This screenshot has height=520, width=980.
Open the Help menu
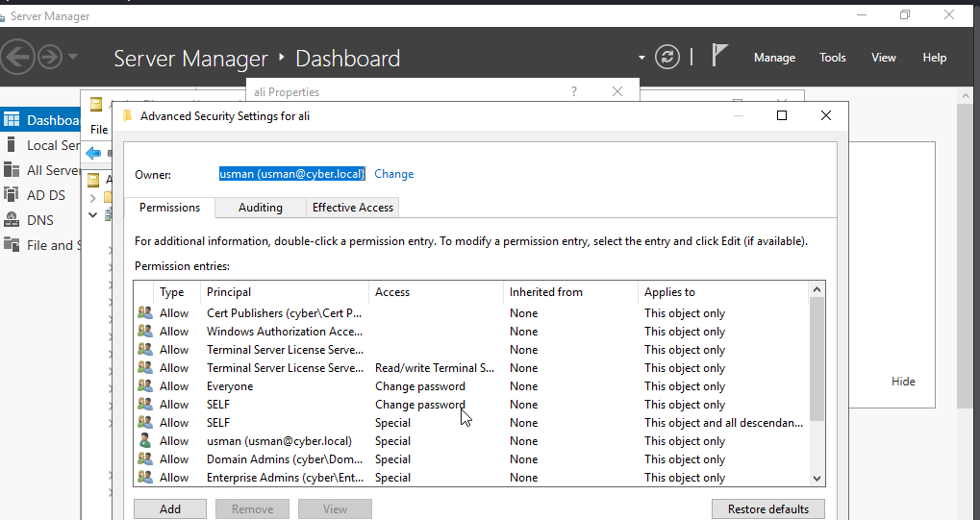pyautogui.click(x=935, y=58)
